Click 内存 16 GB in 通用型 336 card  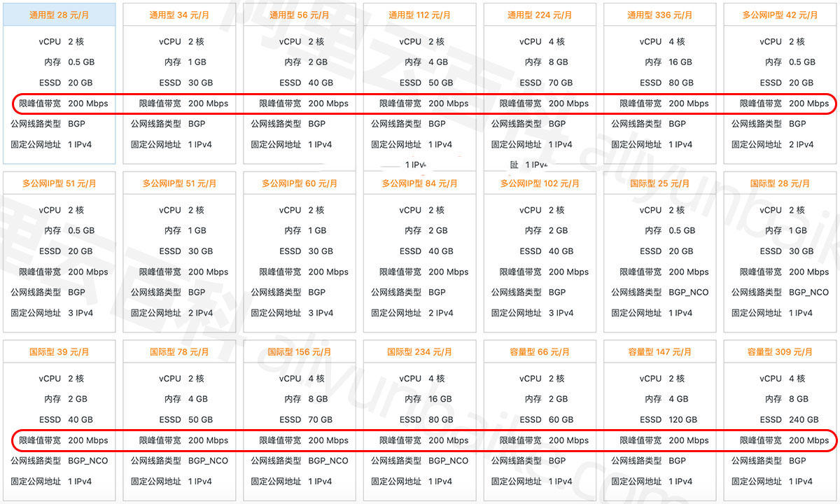[x=680, y=62]
